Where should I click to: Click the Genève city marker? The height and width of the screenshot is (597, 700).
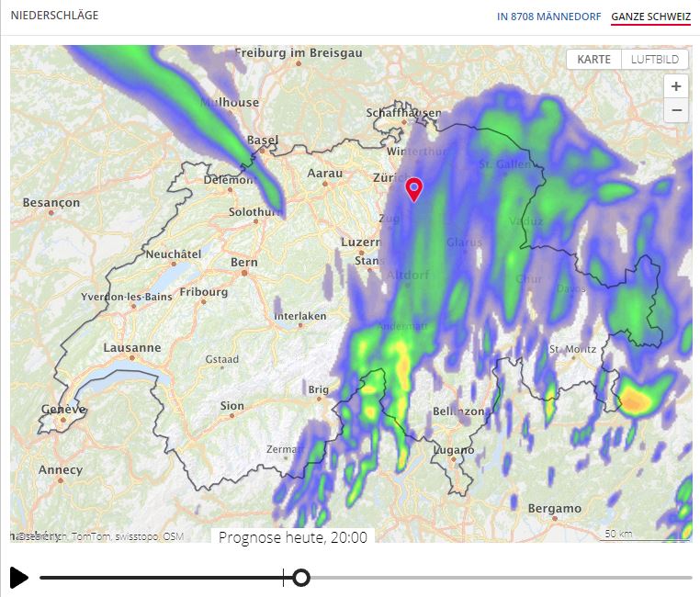point(65,421)
